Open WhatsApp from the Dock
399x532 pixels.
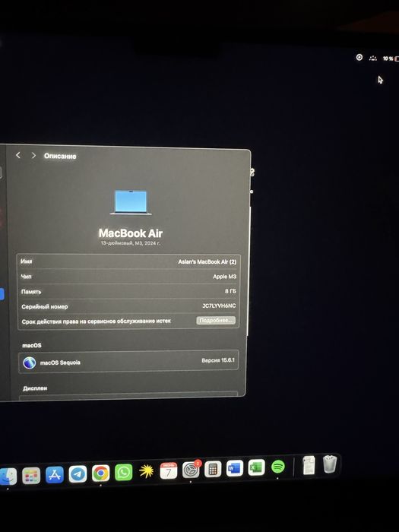(123, 472)
